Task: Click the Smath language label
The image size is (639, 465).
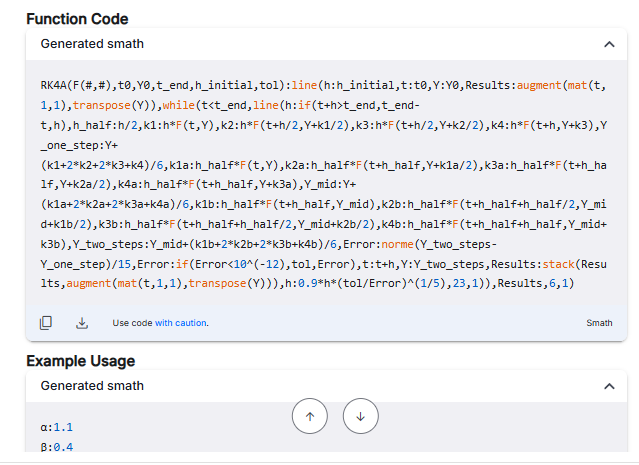Action: [599, 323]
